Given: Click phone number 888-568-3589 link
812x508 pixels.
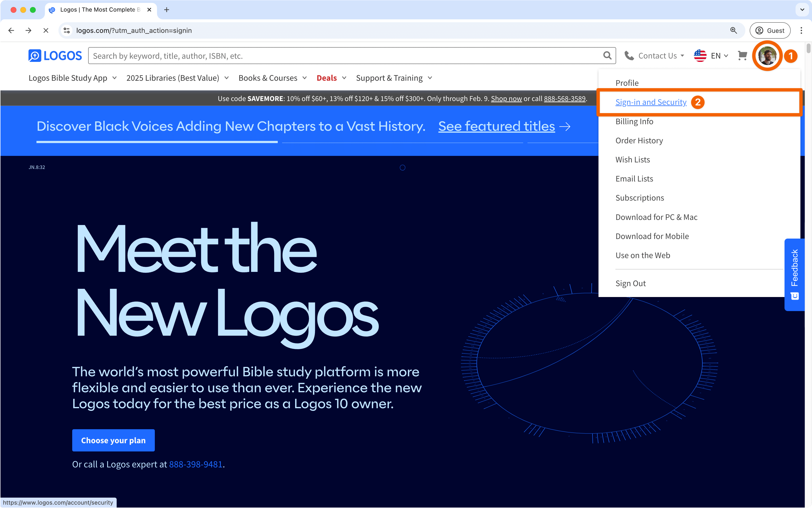Looking at the screenshot, I should pyautogui.click(x=565, y=98).
